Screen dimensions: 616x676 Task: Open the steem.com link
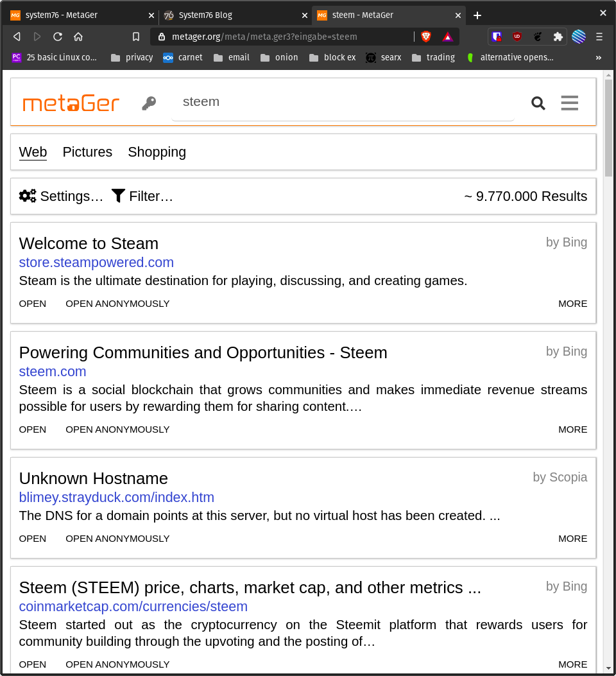tap(53, 371)
